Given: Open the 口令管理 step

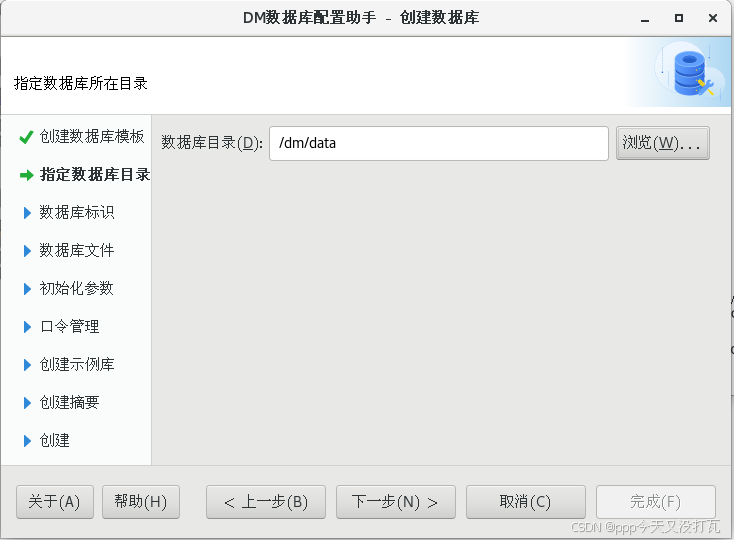Looking at the screenshot, I should 69,326.
